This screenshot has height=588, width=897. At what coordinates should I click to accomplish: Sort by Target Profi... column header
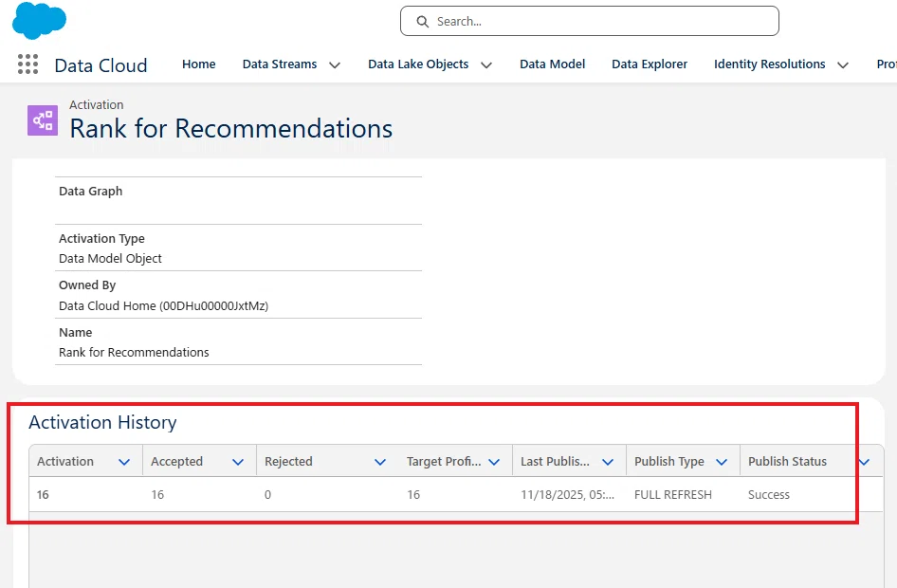[x=444, y=461]
